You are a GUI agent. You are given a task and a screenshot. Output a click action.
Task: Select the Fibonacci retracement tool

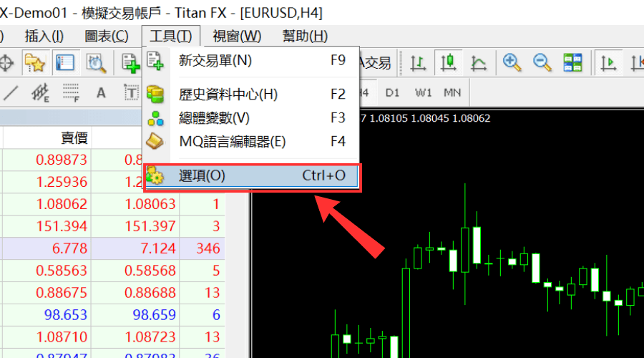tap(71, 93)
